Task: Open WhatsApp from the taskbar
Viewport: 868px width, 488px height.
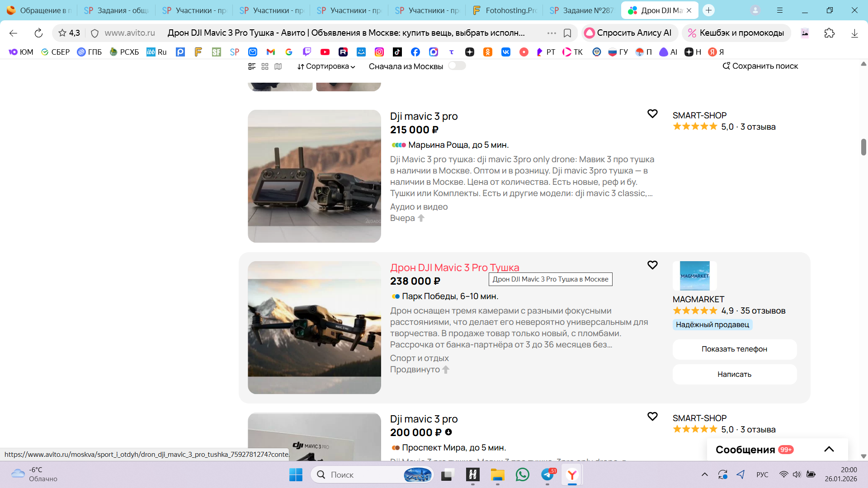Action: point(522,474)
